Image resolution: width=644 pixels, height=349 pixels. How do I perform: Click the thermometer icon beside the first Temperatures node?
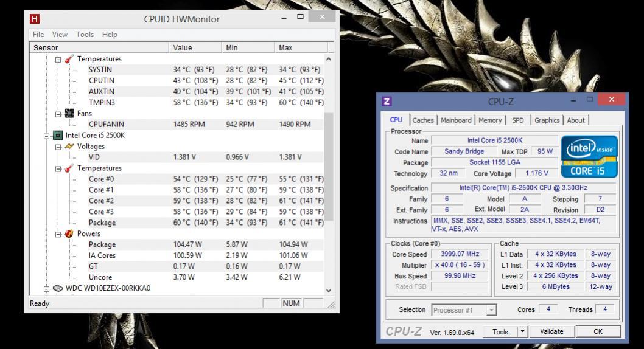[x=69, y=58]
